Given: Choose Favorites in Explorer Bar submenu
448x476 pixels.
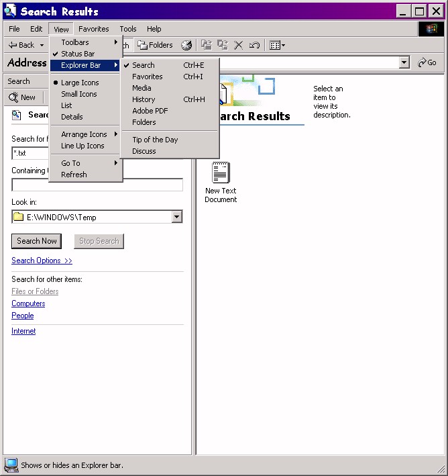Looking at the screenshot, I should pyautogui.click(x=170, y=77).
